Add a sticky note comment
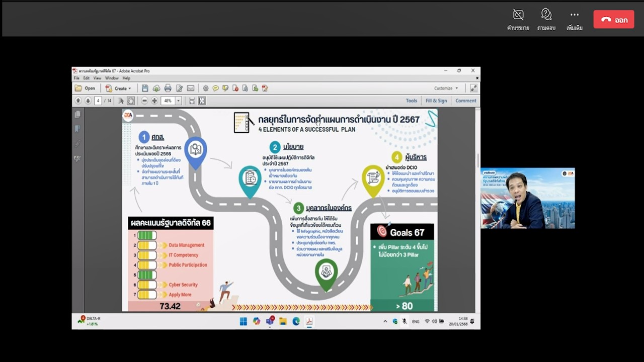644x362 pixels. click(x=215, y=88)
